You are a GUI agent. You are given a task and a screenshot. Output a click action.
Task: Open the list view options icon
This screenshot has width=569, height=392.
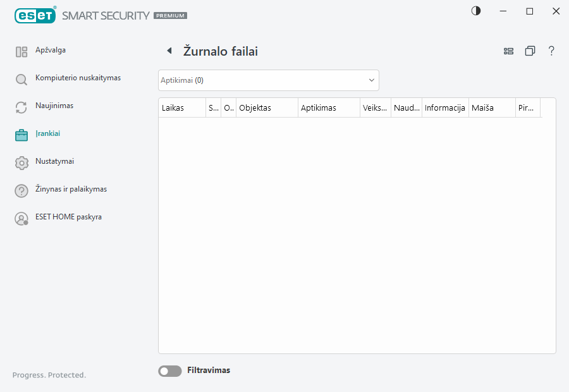tap(509, 51)
